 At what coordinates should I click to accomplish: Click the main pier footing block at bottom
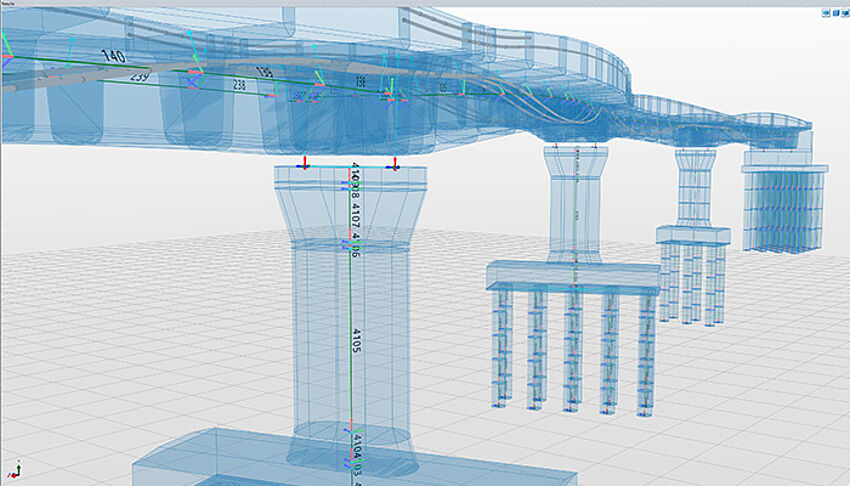coord(250,460)
